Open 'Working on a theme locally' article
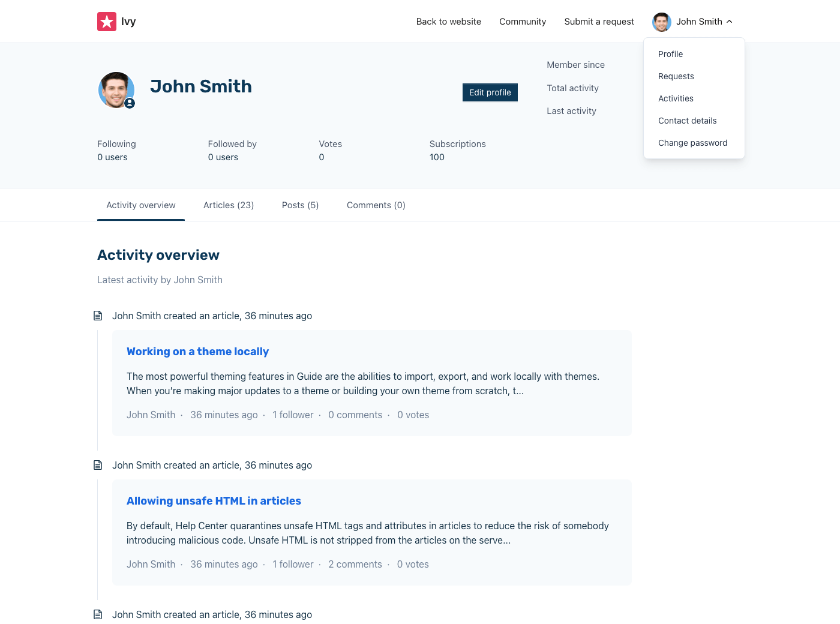The image size is (840, 624). coord(197,352)
